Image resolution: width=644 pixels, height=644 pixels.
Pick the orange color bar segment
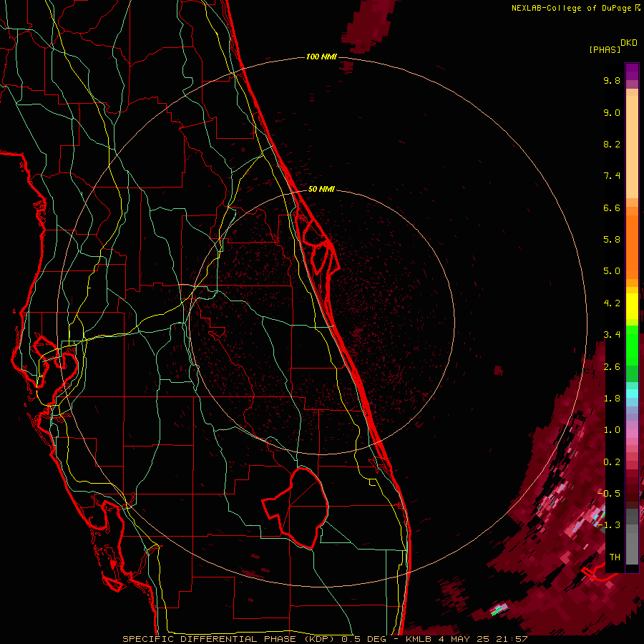tap(632, 247)
